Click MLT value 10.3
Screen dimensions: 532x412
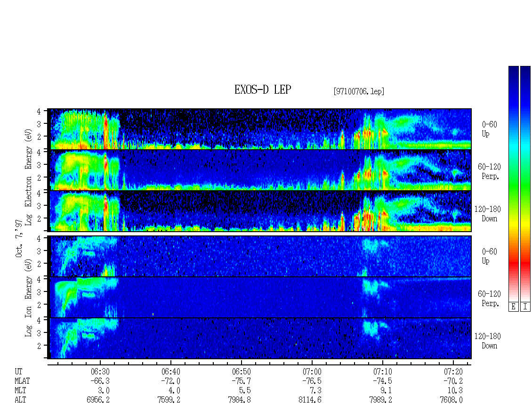pyautogui.click(x=455, y=391)
